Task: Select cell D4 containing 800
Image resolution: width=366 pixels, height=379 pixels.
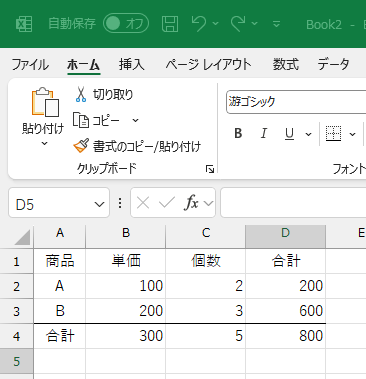Action: [286, 336]
